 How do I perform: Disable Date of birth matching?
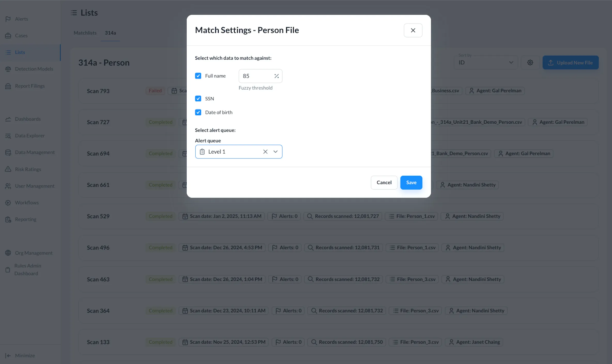click(x=198, y=112)
